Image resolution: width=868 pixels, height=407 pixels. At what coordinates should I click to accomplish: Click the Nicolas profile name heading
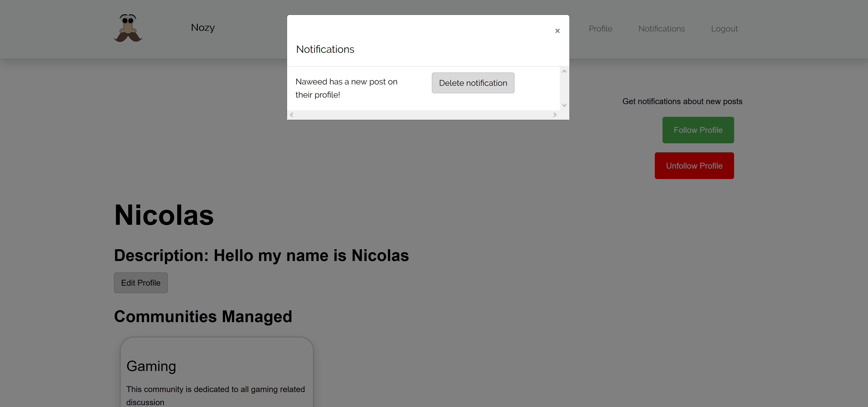coord(164,215)
